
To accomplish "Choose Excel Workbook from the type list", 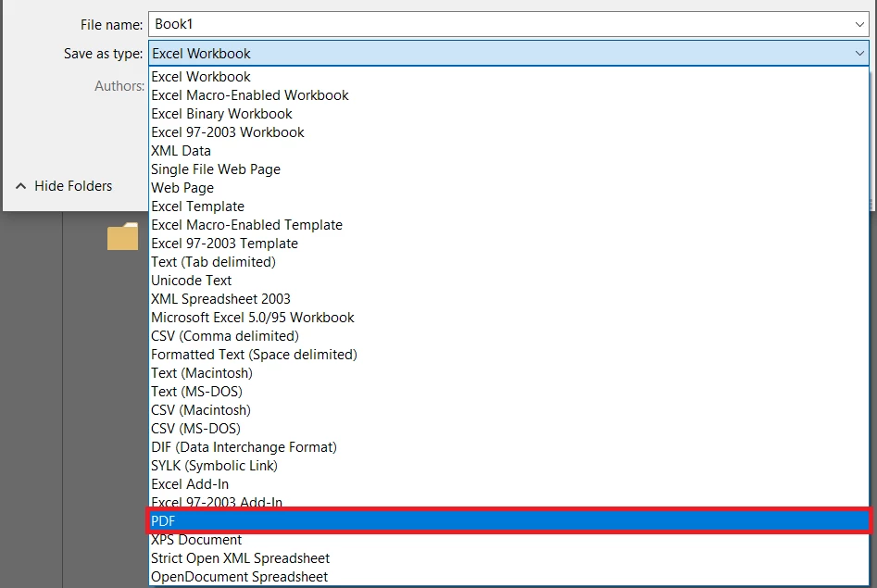I will pos(509,77).
